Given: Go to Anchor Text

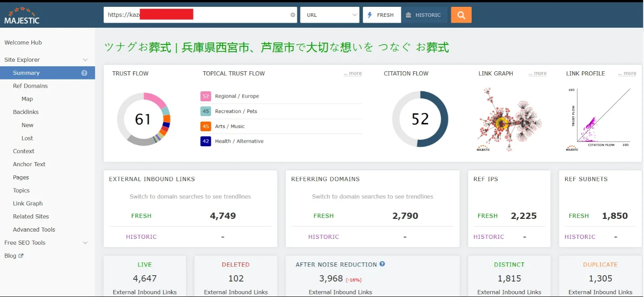Looking at the screenshot, I should click(x=29, y=164).
